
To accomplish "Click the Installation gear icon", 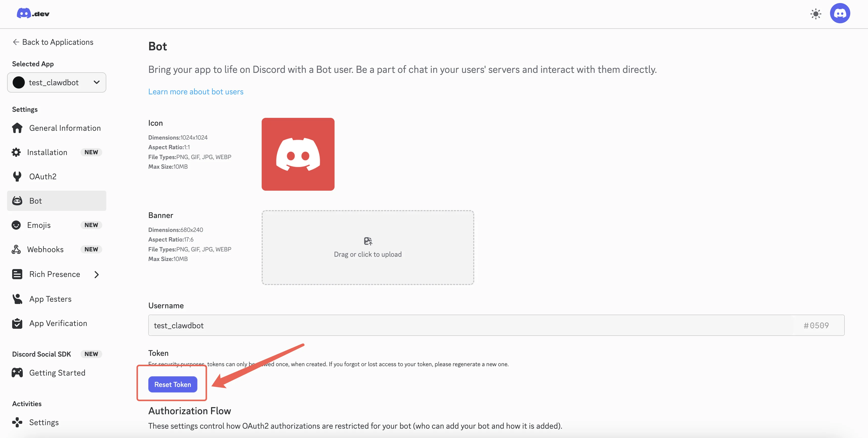I will coord(16,152).
